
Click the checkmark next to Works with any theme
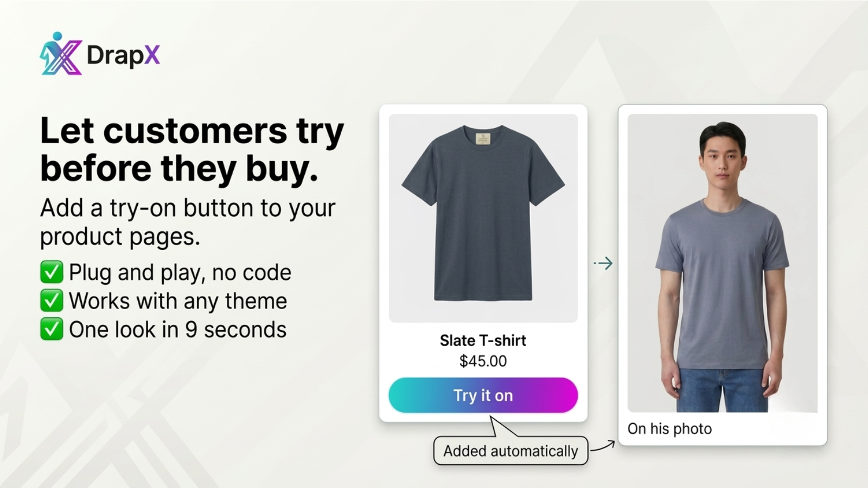point(52,301)
